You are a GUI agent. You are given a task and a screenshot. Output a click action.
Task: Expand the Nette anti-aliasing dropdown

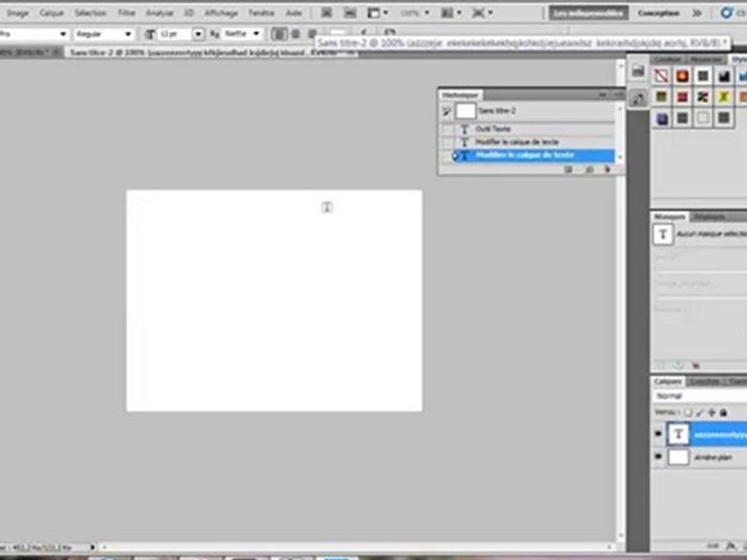click(256, 33)
